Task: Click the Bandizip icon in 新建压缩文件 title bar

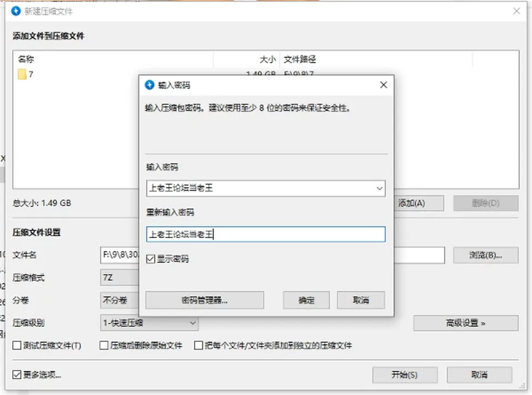Action: click(16, 11)
